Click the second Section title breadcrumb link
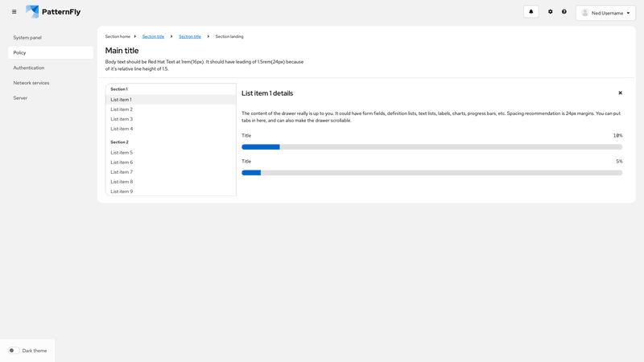This screenshot has width=644, height=362. [190, 36]
